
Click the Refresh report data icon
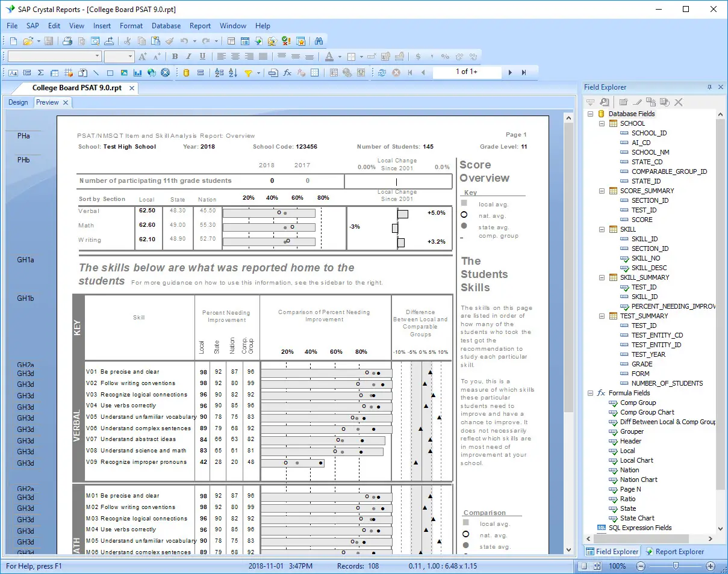[x=382, y=73]
